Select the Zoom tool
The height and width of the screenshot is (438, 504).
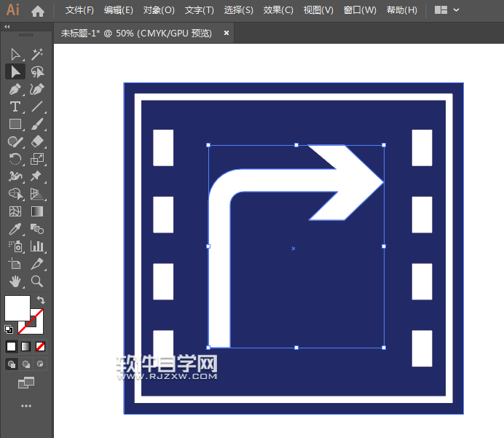(37, 281)
